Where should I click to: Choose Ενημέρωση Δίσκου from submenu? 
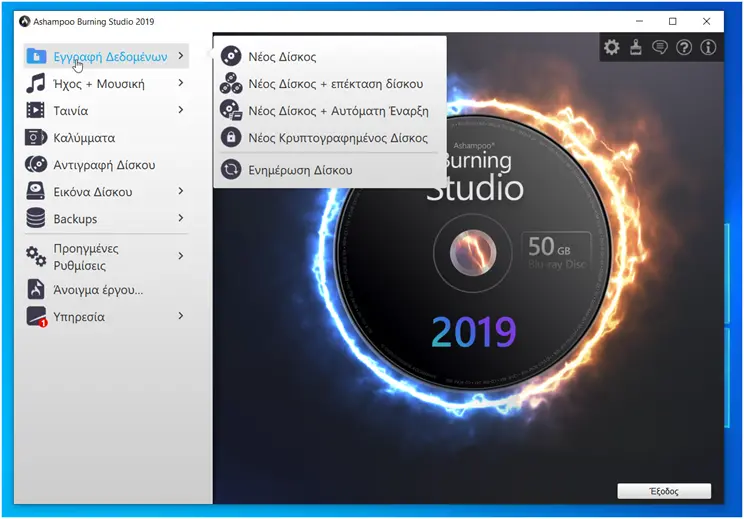tap(329, 170)
